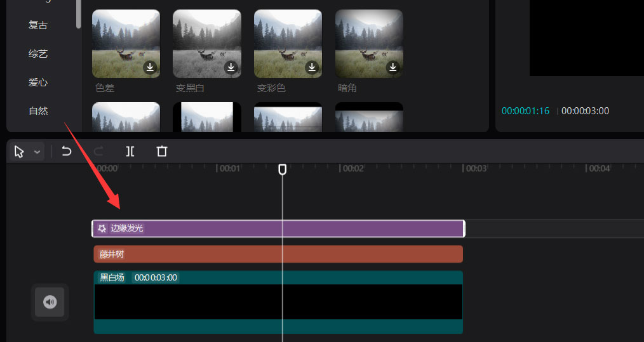
Task: Click the split clip tool
Action: [x=130, y=151]
